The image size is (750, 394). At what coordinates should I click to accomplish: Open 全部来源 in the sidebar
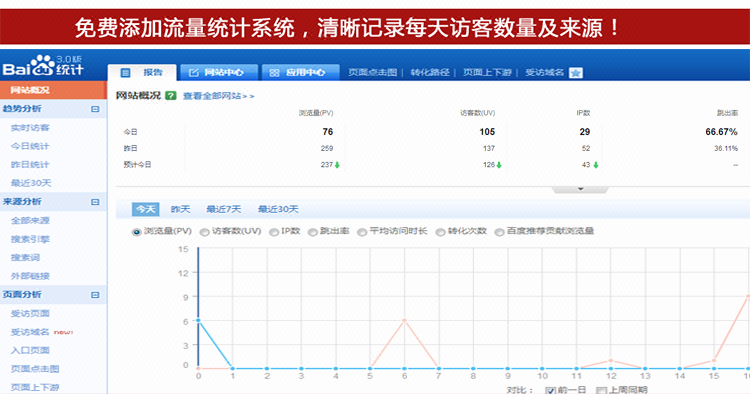tap(30, 220)
